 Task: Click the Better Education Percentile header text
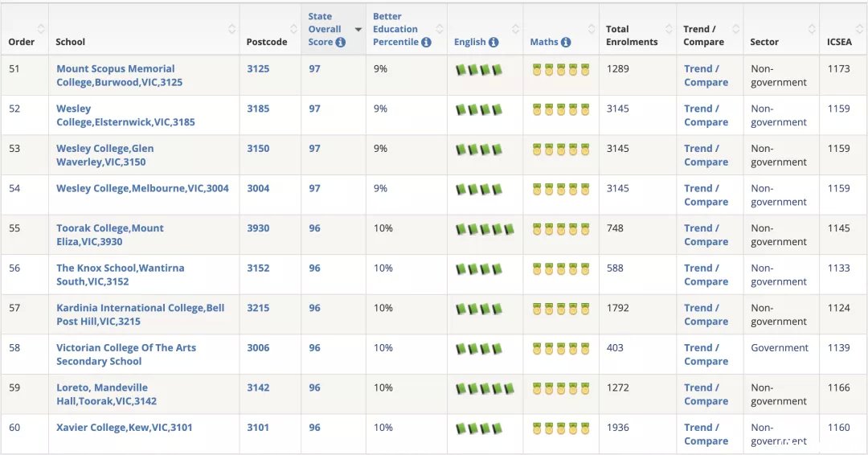[395, 29]
